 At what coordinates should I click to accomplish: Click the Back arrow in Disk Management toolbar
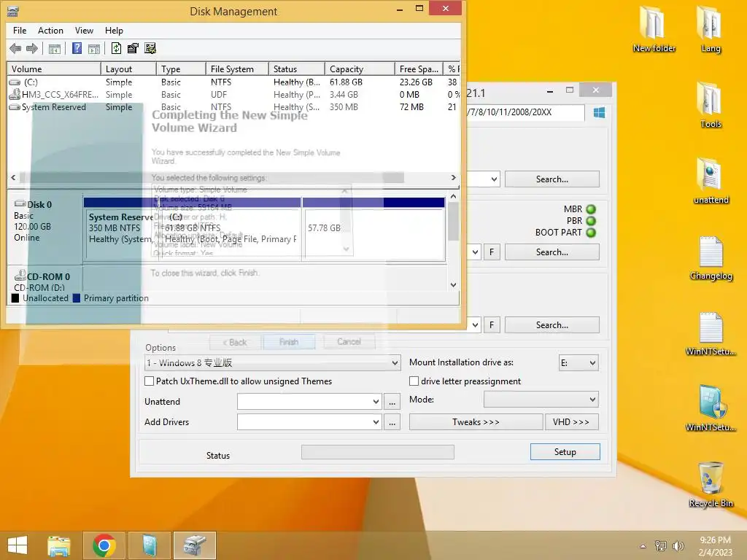coord(16,48)
